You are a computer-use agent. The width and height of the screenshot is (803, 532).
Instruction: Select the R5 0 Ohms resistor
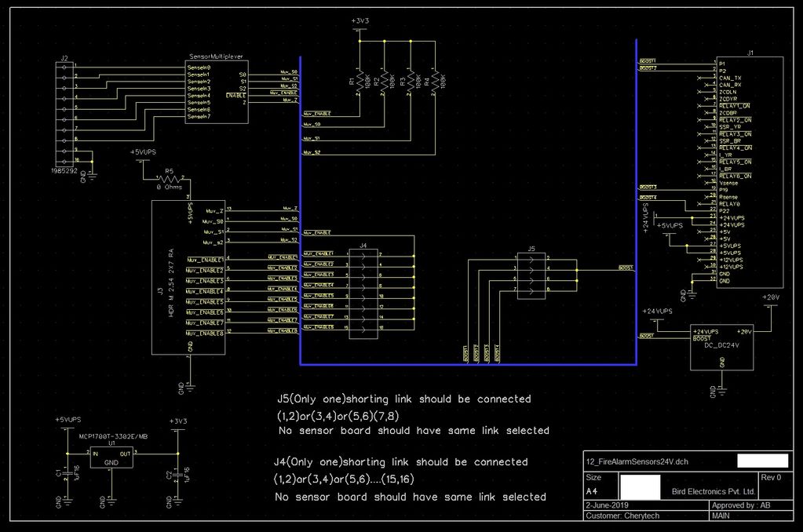click(169, 179)
